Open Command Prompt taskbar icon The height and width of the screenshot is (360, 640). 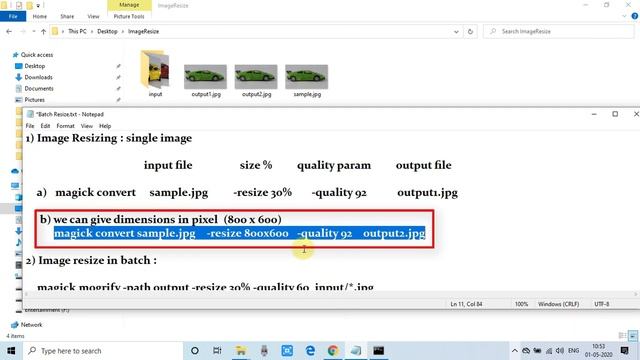pyautogui.click(x=379, y=351)
